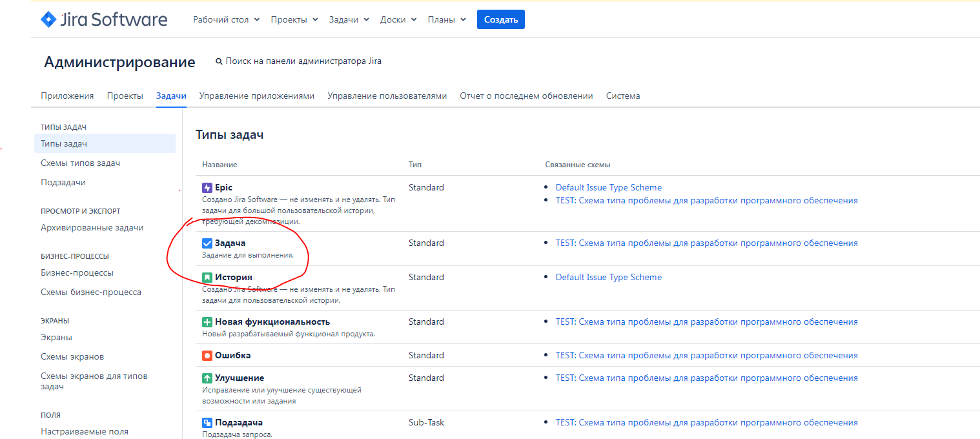The image size is (980, 439).
Task: Click the blue Подзадача subtask icon
Action: [x=207, y=423]
